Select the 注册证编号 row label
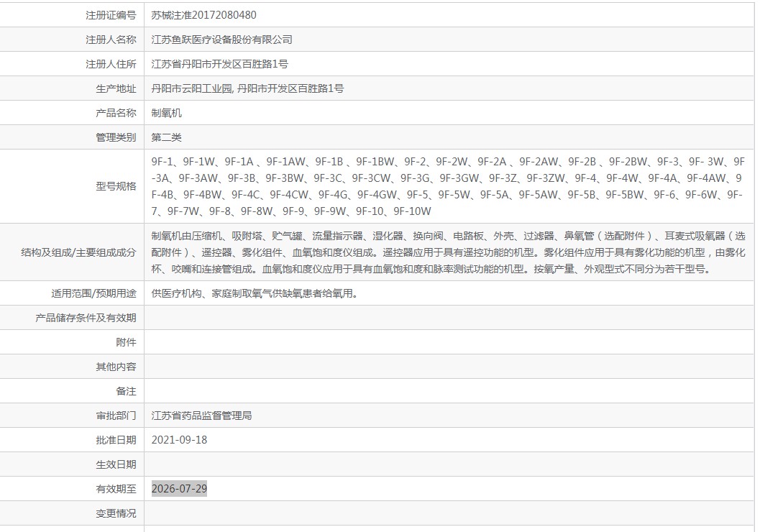760x532 pixels. click(x=111, y=15)
